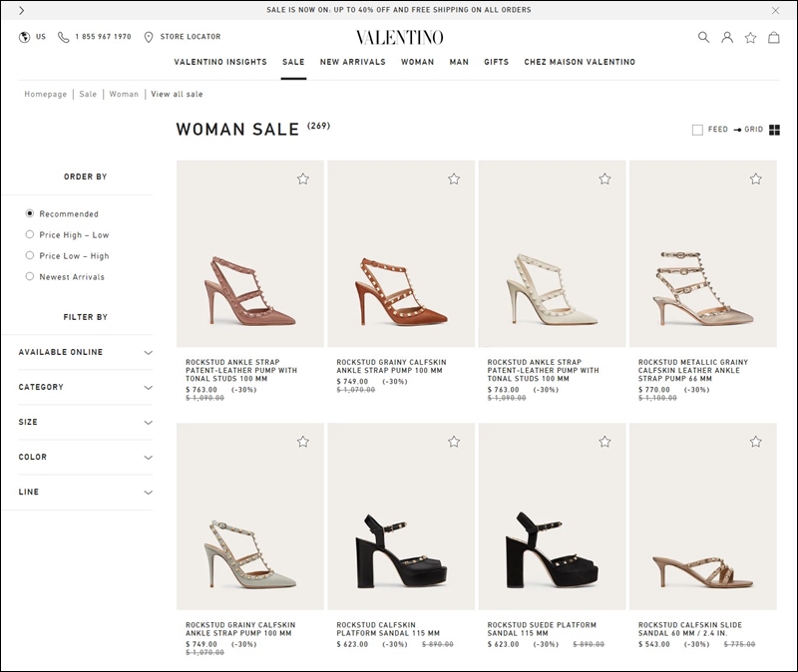Open the shopping bag icon
This screenshot has height=672, width=798.
coord(774,37)
